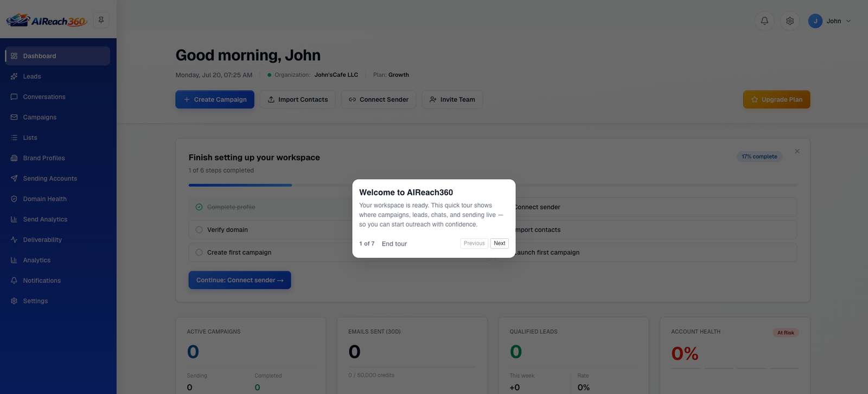Screen dimensions: 868x394
Task: Open the Dashboard menu item
Action: point(58,56)
